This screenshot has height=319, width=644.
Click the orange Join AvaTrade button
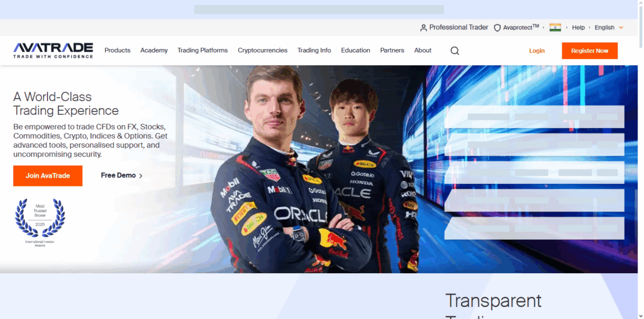click(48, 176)
